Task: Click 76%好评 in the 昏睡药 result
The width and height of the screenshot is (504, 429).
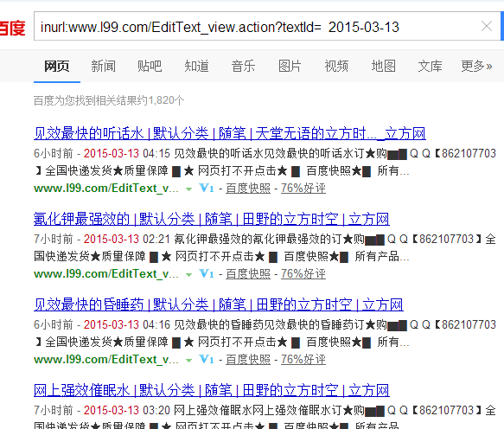Action: click(x=303, y=359)
